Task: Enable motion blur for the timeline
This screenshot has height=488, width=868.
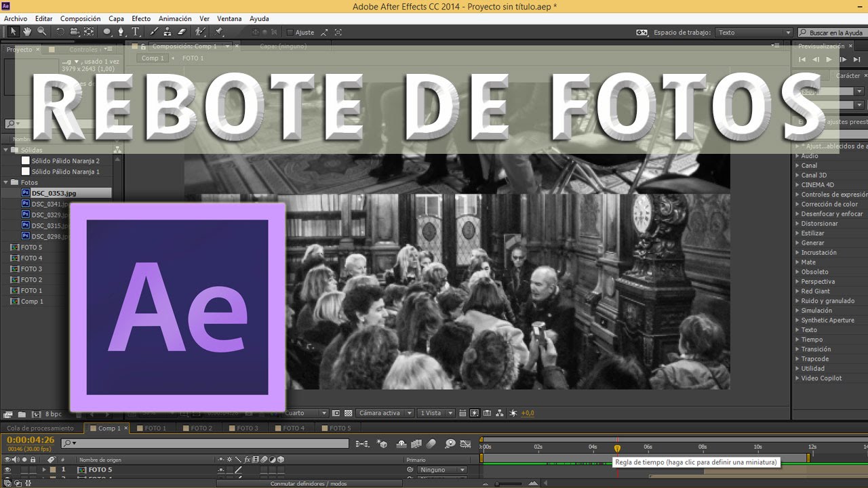Action: 431,444
